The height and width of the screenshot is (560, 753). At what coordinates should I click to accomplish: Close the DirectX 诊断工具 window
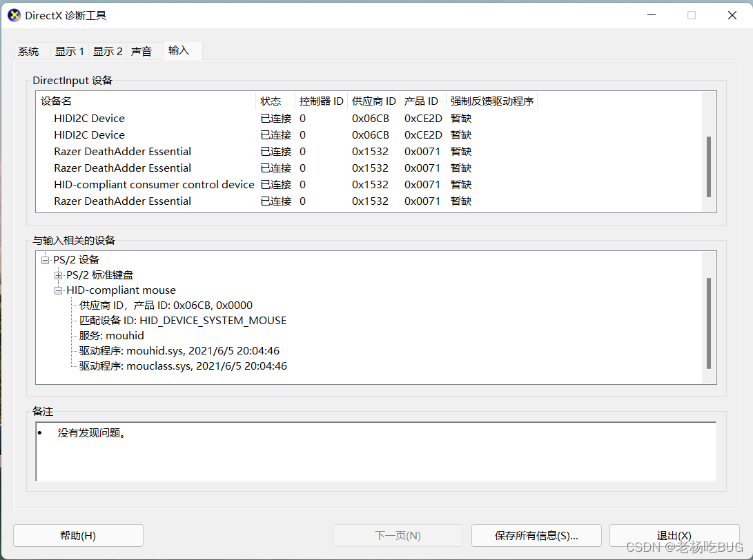click(732, 15)
